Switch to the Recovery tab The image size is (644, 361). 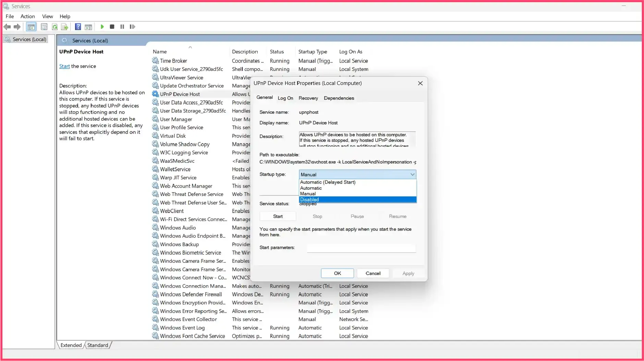pos(308,98)
